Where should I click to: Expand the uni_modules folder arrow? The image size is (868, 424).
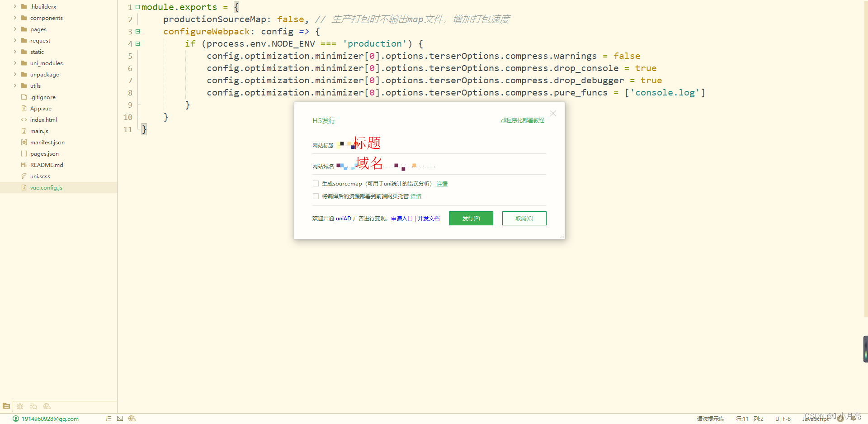[x=15, y=63]
